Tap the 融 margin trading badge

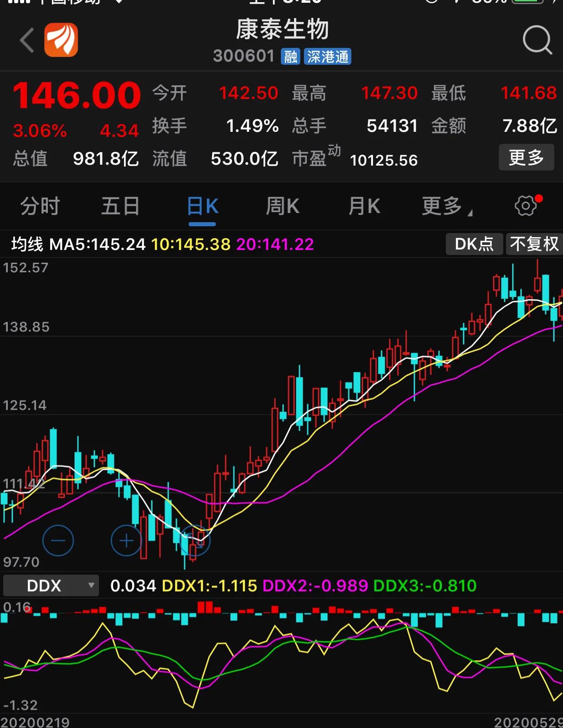290,57
